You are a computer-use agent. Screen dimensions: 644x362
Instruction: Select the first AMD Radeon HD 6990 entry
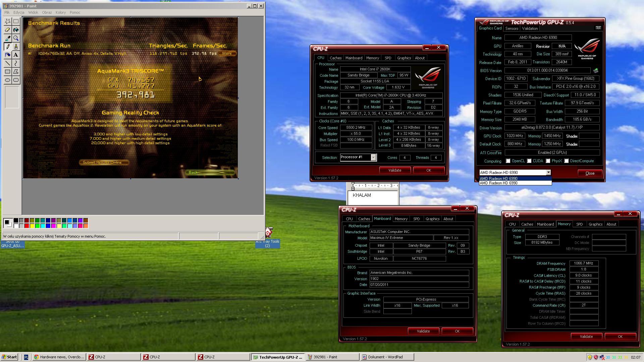tap(515, 179)
